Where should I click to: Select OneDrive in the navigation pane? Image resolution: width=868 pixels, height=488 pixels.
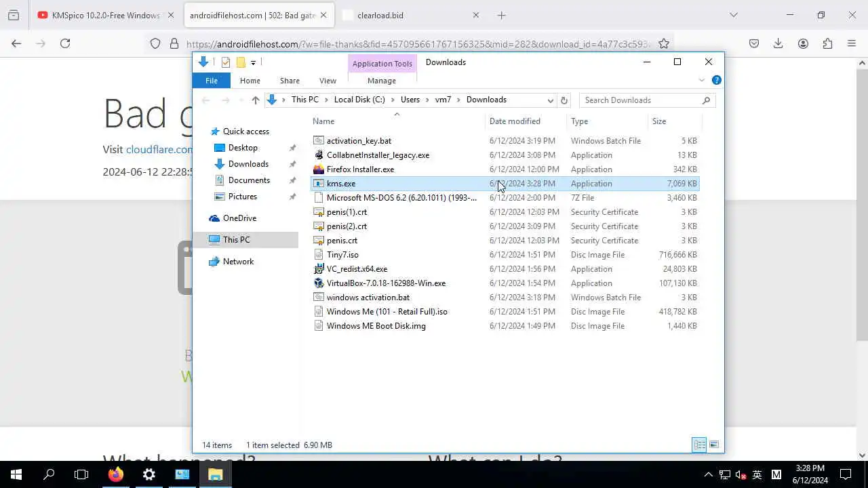[x=239, y=218]
